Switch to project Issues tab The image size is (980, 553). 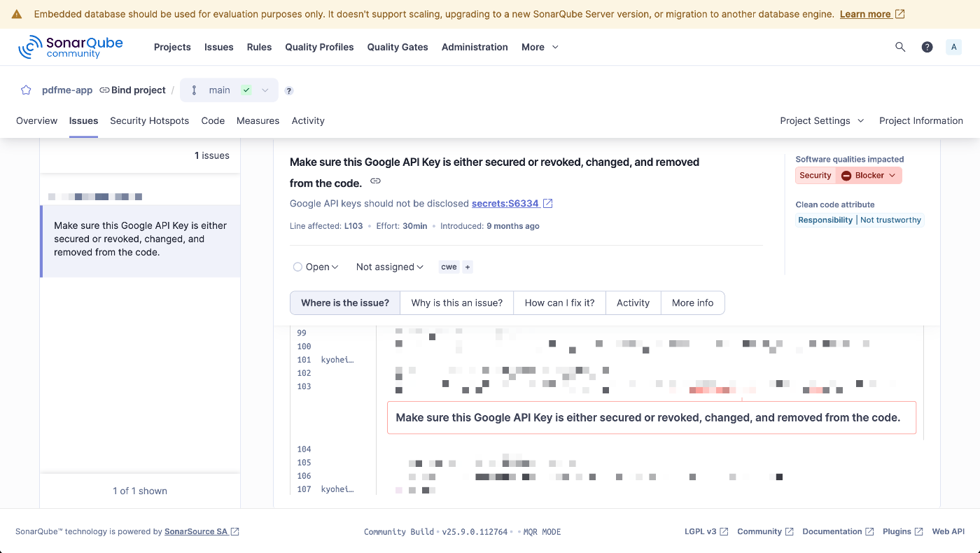tap(83, 120)
